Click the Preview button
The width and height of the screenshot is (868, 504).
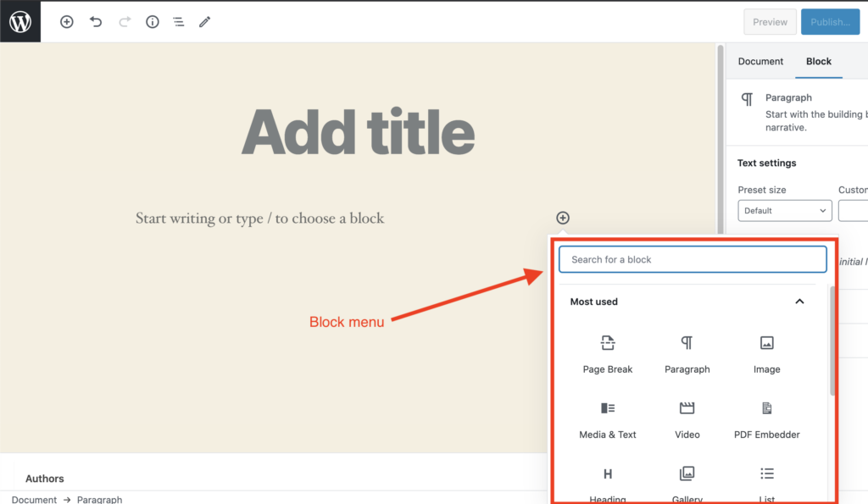click(x=770, y=22)
